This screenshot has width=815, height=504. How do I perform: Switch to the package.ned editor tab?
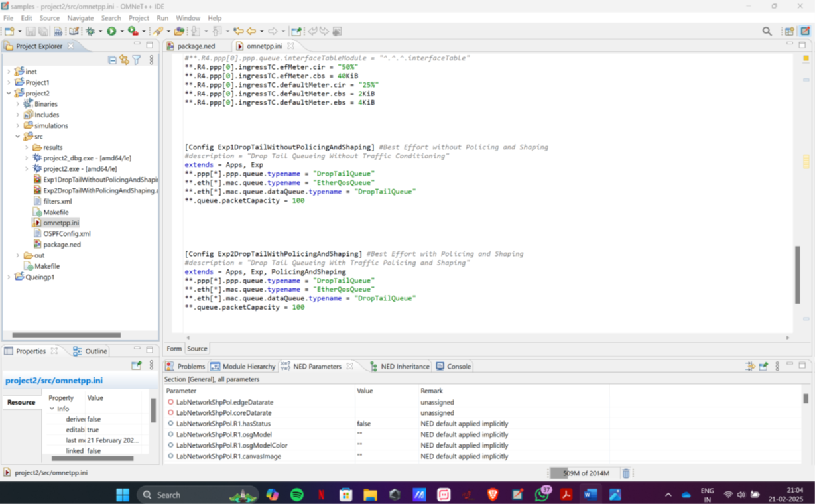click(x=195, y=46)
